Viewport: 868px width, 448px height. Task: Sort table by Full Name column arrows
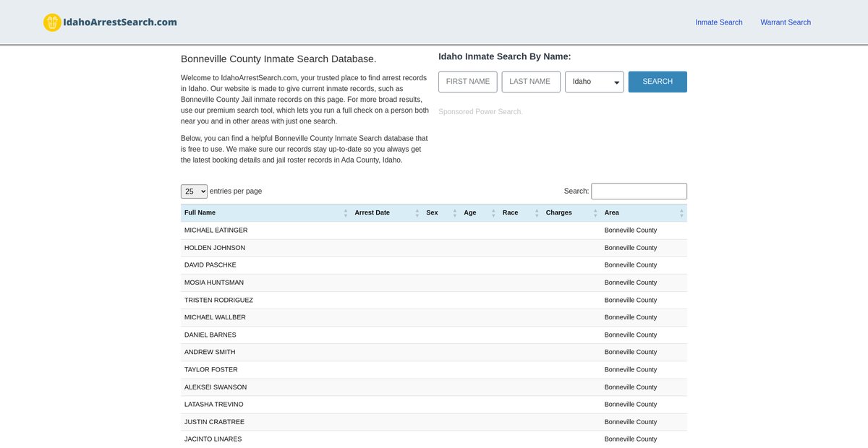pyautogui.click(x=344, y=212)
